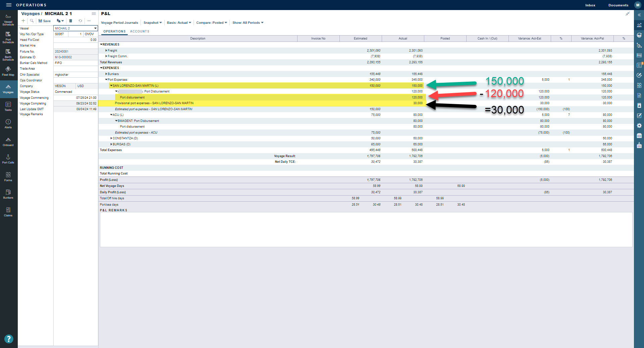Open the Snapshot dropdown
This screenshot has width=644, height=348.
pyautogui.click(x=152, y=23)
